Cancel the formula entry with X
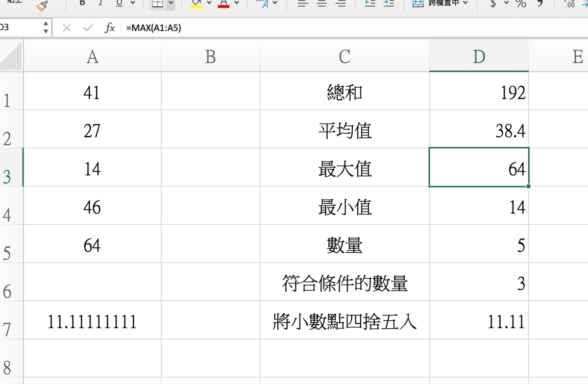The image size is (588, 384). 67,28
